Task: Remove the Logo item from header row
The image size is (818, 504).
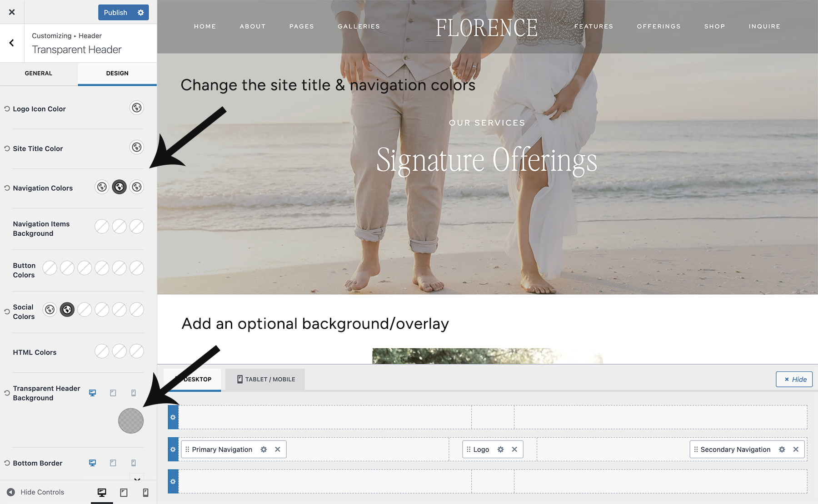Action: coord(514,450)
